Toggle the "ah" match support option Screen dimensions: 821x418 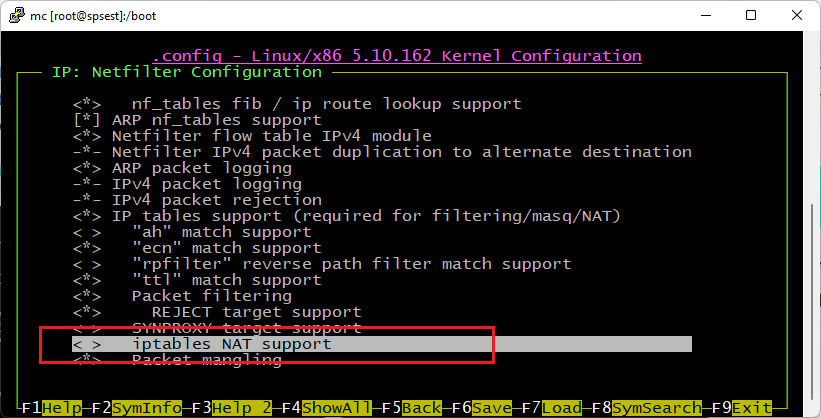point(85,231)
